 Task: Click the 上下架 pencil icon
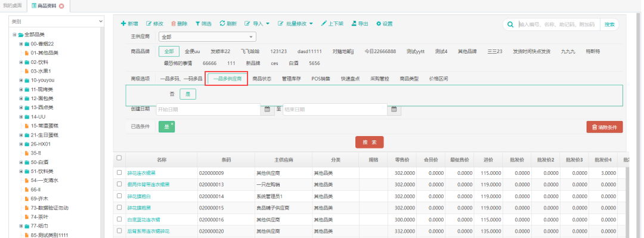324,24
